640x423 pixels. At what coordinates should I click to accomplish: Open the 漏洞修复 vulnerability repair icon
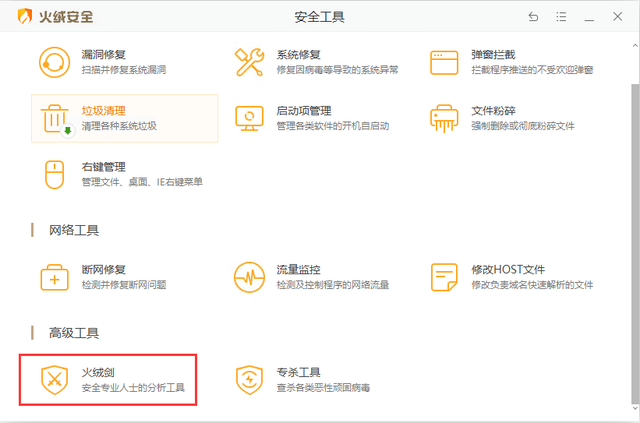54,62
